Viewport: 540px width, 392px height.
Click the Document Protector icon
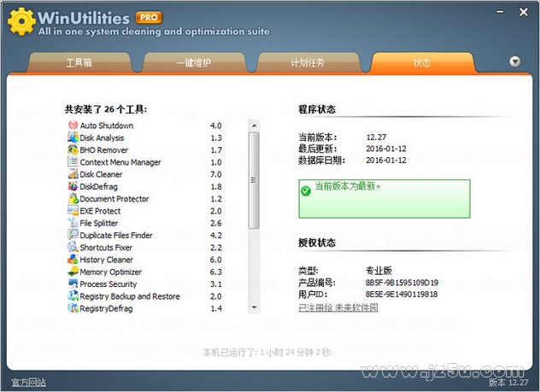coord(73,199)
